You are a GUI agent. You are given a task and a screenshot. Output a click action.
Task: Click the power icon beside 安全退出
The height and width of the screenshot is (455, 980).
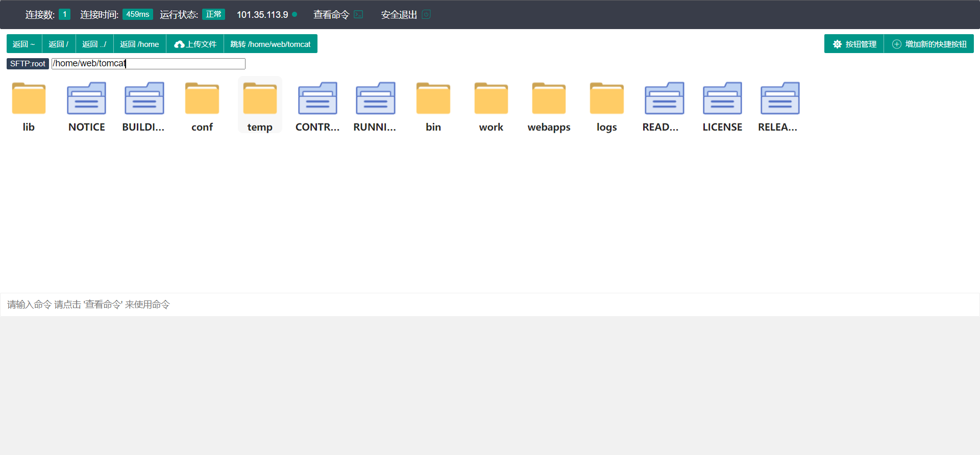coord(426,14)
